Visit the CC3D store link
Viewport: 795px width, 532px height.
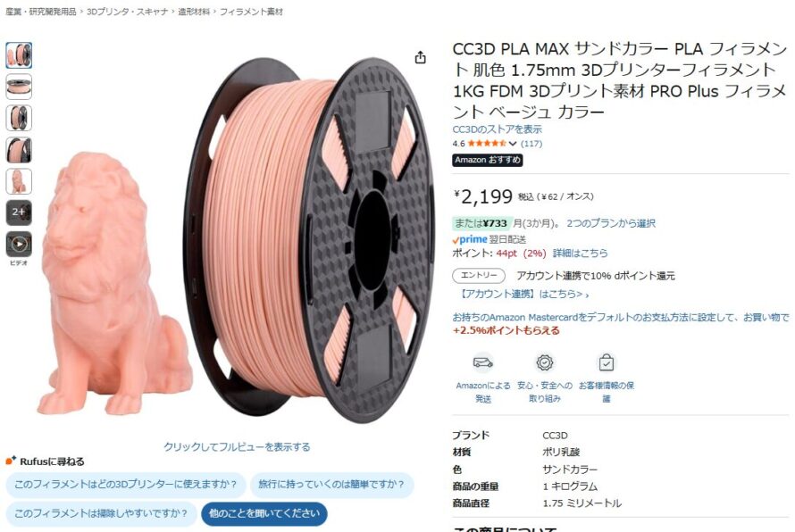(x=497, y=129)
